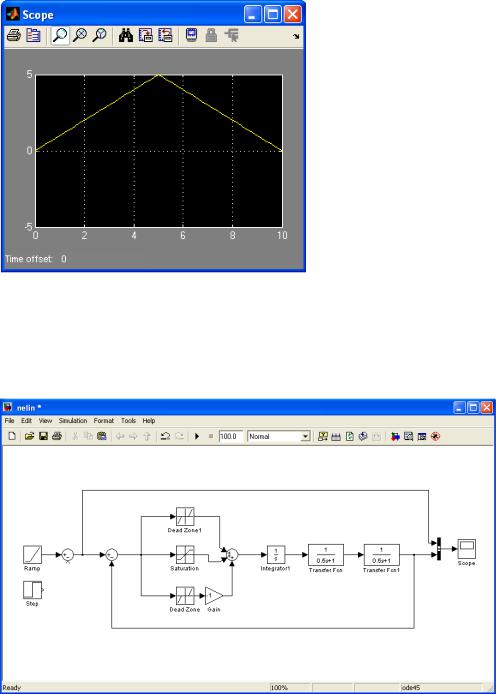Screen dimensions: 496x694
Task: Select the Step block
Action: (32, 590)
